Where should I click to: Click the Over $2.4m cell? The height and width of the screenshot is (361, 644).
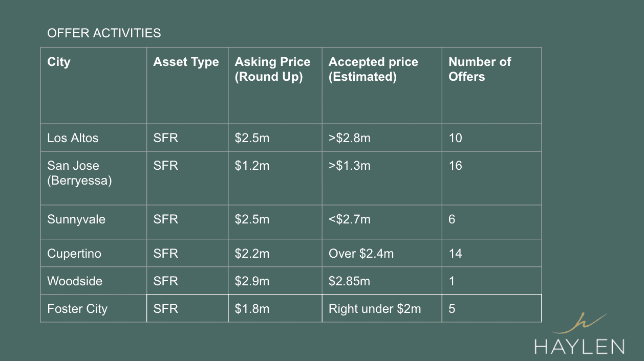(382, 253)
